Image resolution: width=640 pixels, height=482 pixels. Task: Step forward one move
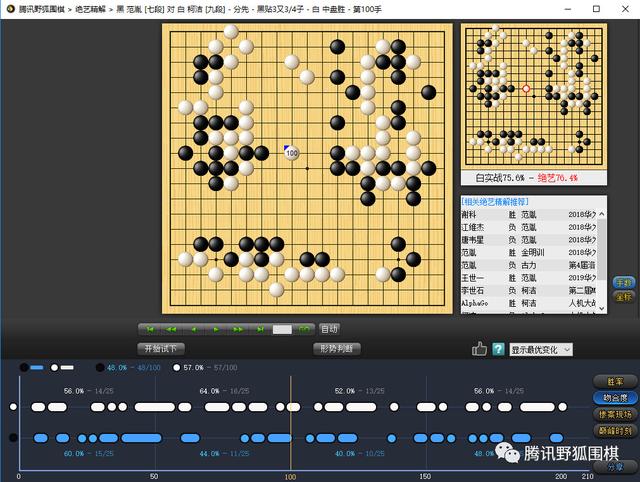click(x=216, y=329)
